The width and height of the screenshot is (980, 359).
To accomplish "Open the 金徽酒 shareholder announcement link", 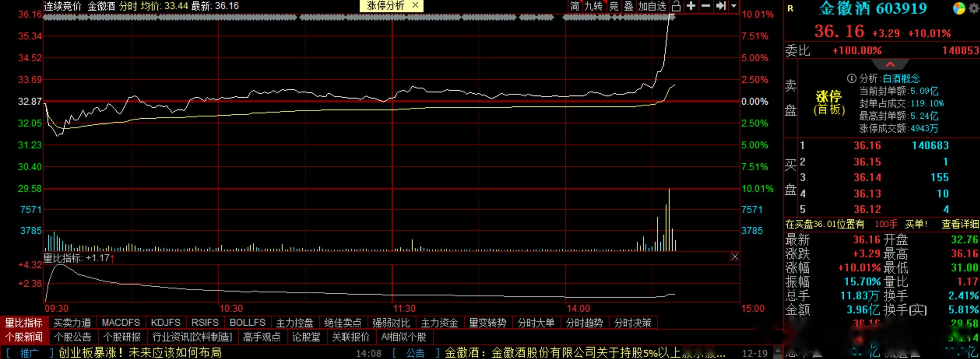I will pyautogui.click(x=585, y=353).
